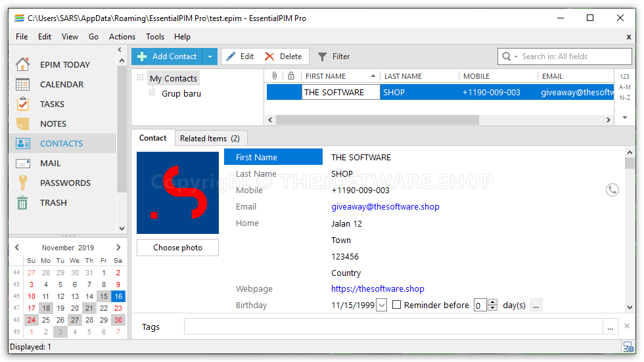Collapse the My Contacts tree node

(x=141, y=78)
